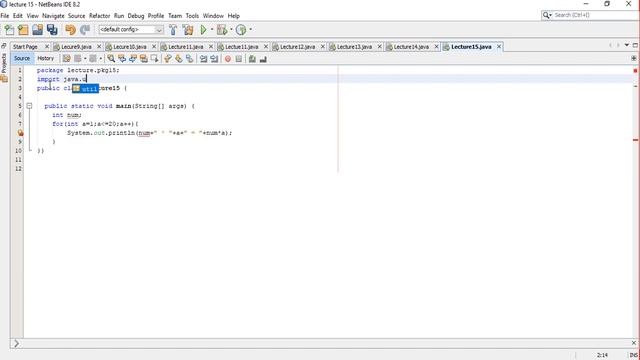The width and height of the screenshot is (640, 360).
Task: Open the File menu
Action: 5,16
